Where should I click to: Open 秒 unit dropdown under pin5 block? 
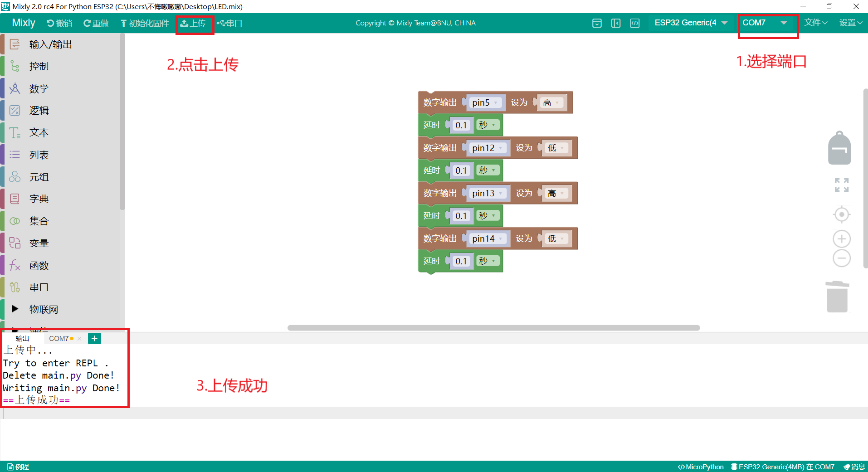coord(488,125)
